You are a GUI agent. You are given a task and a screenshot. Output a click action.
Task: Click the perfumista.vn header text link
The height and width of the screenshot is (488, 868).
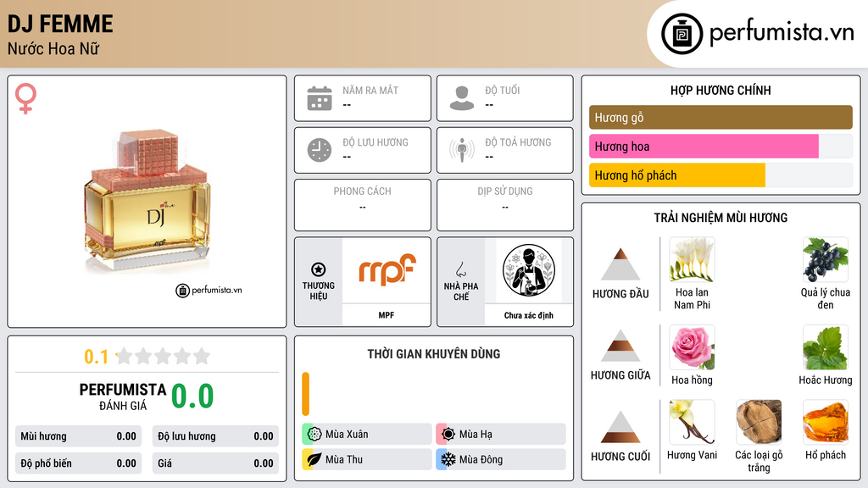[782, 33]
